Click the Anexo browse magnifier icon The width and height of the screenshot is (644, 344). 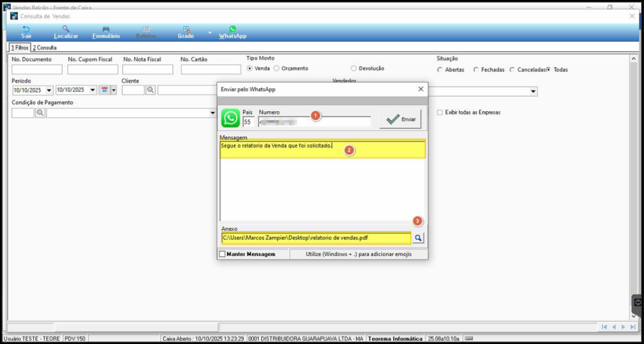[x=418, y=238]
